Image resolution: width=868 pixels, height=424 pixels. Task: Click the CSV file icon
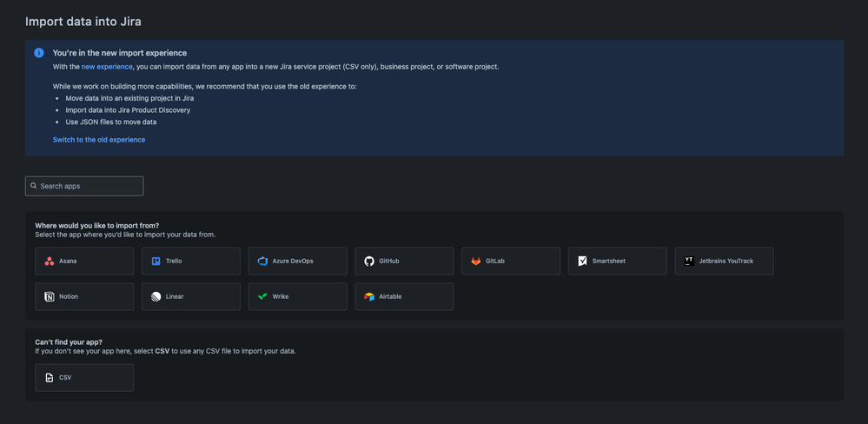click(50, 377)
